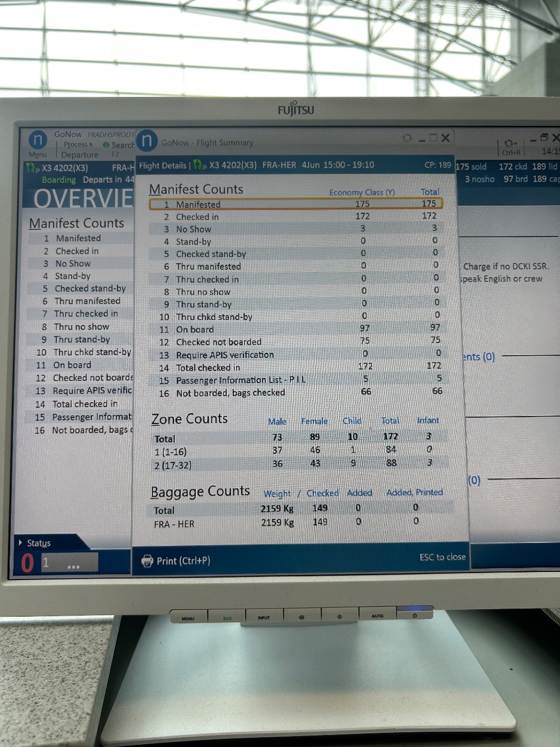This screenshot has height=747, width=560.
Task: Click the flight status icon beside X3 4202 in Flight Details
Action: click(200, 165)
